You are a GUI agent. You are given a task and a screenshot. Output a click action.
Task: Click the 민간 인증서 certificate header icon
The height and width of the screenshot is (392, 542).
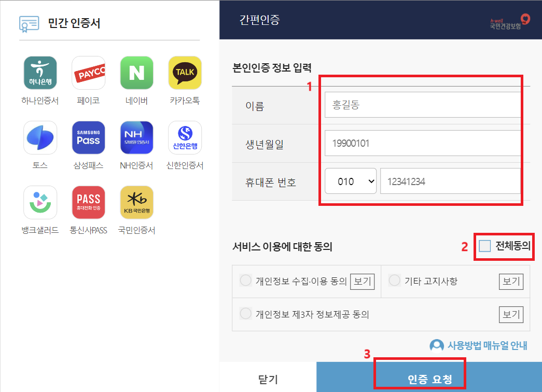pos(29,24)
